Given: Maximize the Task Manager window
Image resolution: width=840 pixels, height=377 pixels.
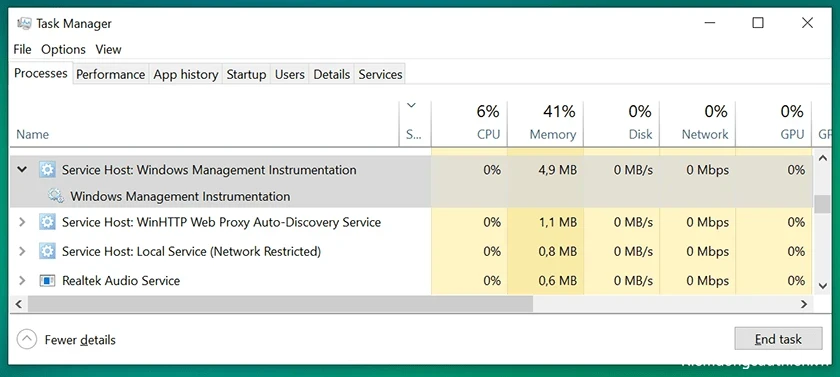Looking at the screenshot, I should [758, 22].
